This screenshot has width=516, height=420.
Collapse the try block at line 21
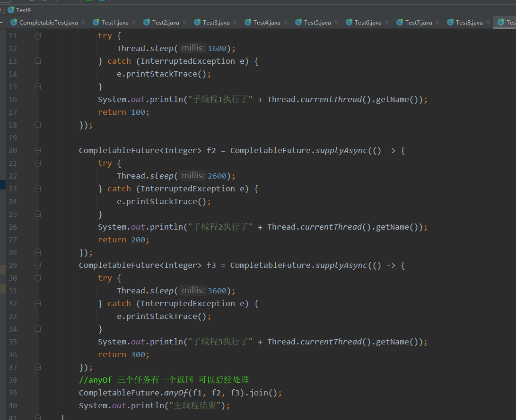pos(38,163)
